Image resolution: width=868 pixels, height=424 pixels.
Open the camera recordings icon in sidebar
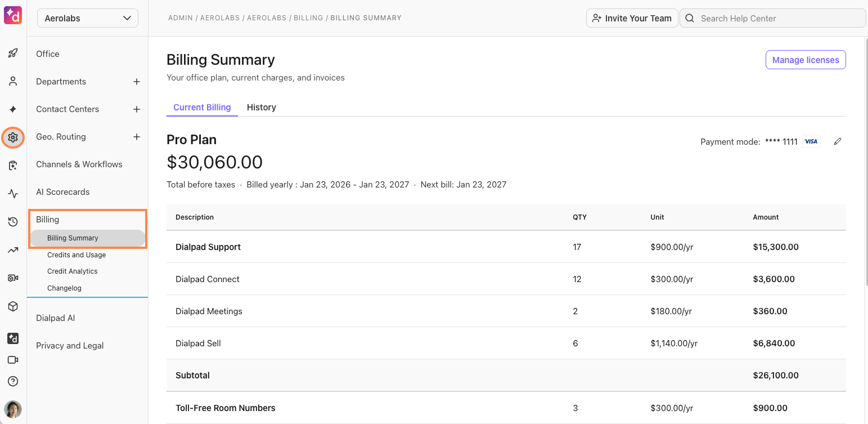pyautogui.click(x=13, y=278)
